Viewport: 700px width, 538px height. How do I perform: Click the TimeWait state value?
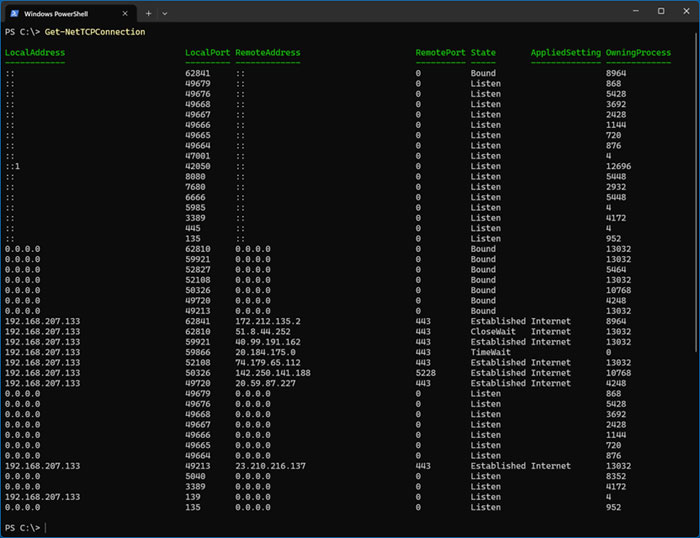(x=491, y=352)
